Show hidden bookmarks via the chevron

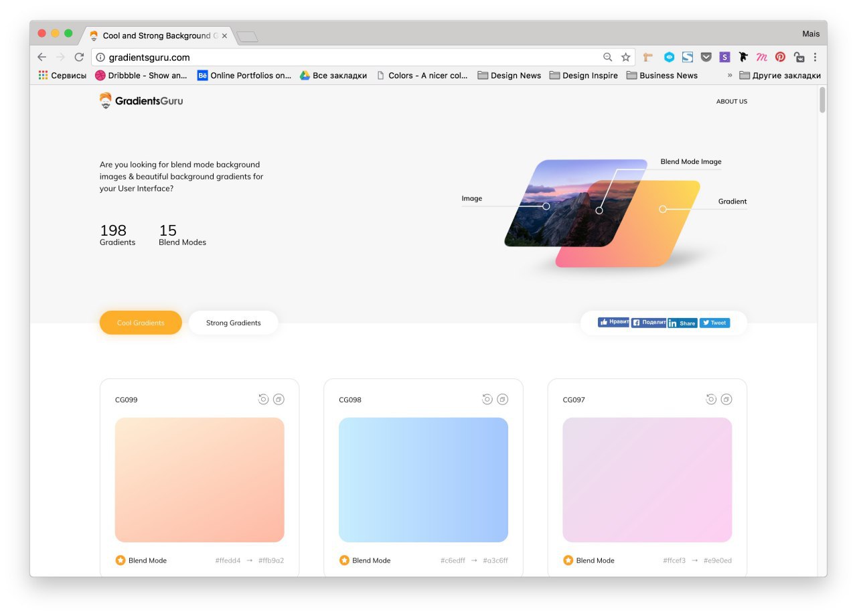730,76
